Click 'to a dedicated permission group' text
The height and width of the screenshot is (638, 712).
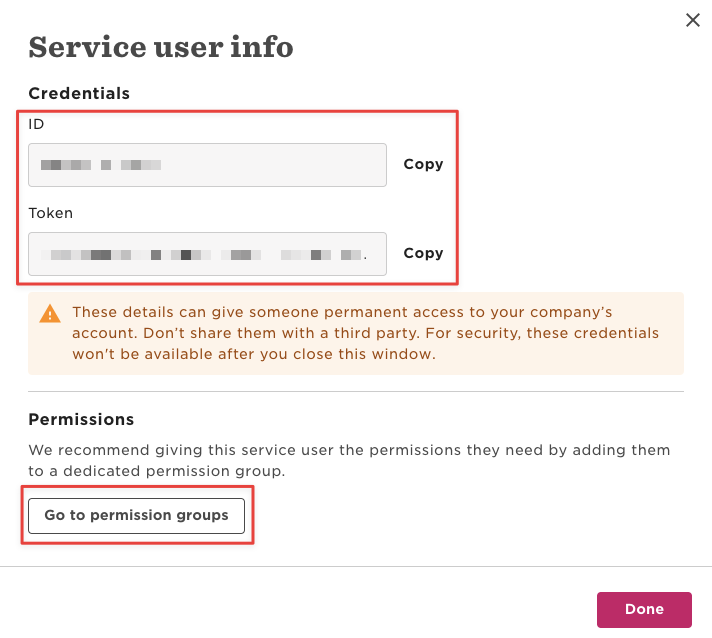point(157,471)
